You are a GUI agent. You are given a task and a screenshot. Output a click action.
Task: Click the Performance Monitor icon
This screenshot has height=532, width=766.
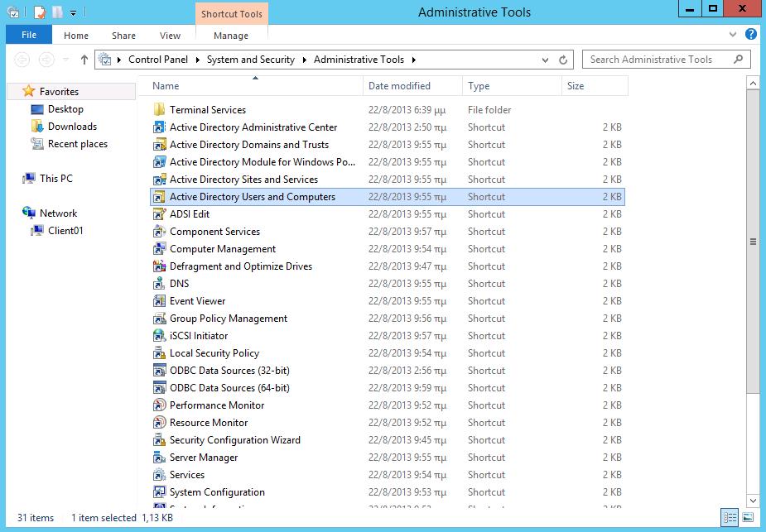click(x=159, y=405)
